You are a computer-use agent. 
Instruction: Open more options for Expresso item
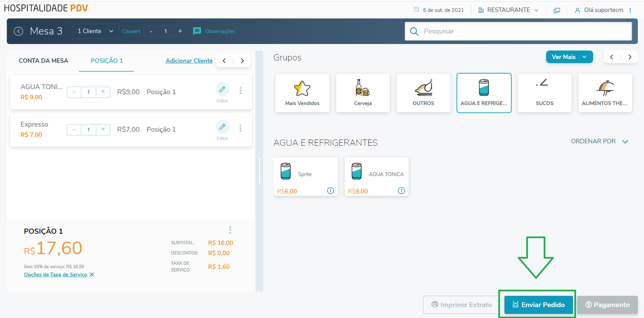[x=241, y=128]
